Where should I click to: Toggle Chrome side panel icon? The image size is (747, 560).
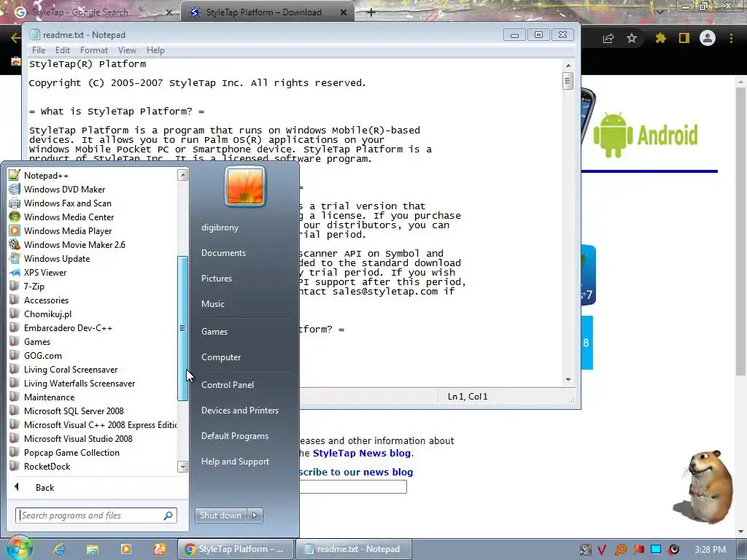pos(684,38)
